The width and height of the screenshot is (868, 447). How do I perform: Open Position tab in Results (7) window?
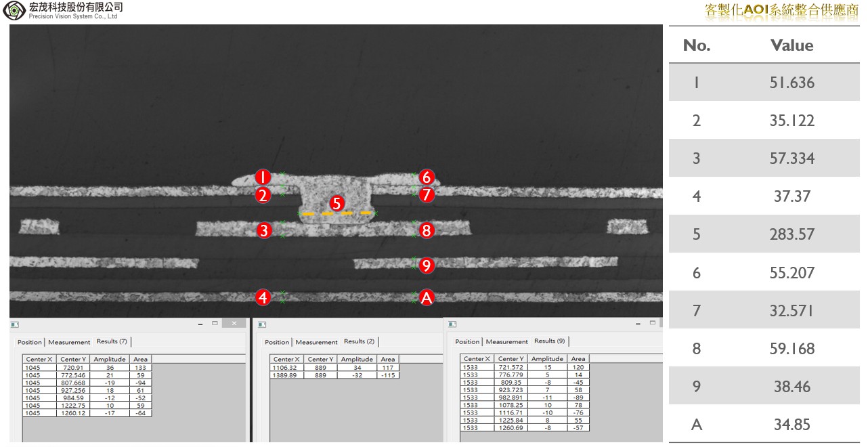point(30,342)
